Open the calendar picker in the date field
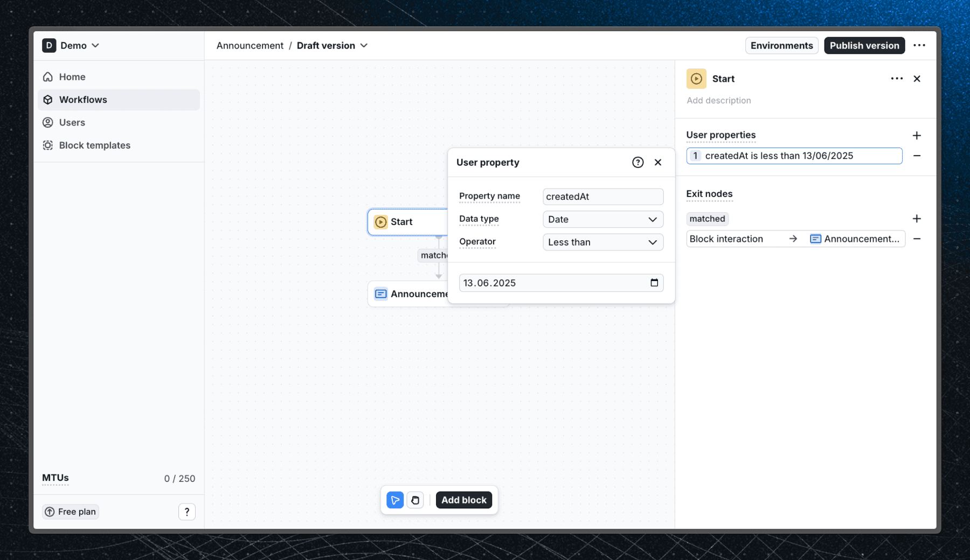 [x=654, y=282]
